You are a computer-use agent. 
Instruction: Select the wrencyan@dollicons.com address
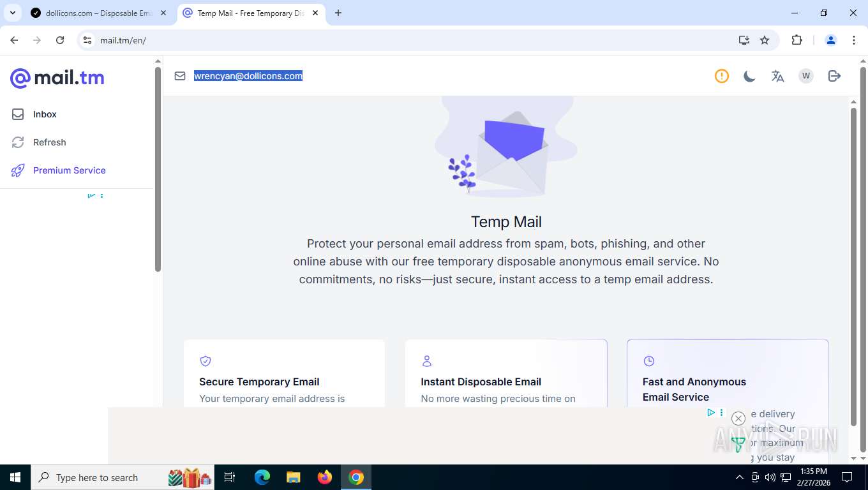coord(248,76)
